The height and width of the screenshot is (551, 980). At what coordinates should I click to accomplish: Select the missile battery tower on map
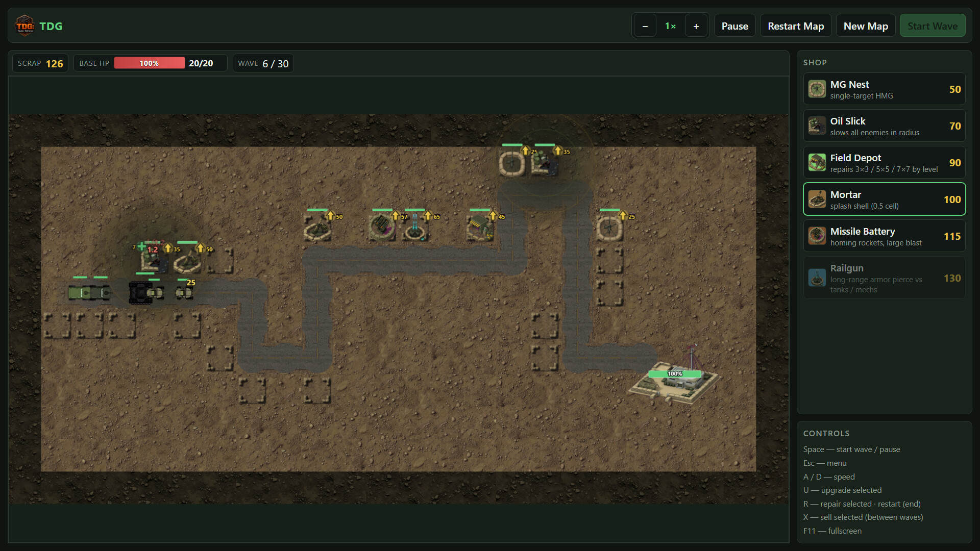tap(381, 227)
